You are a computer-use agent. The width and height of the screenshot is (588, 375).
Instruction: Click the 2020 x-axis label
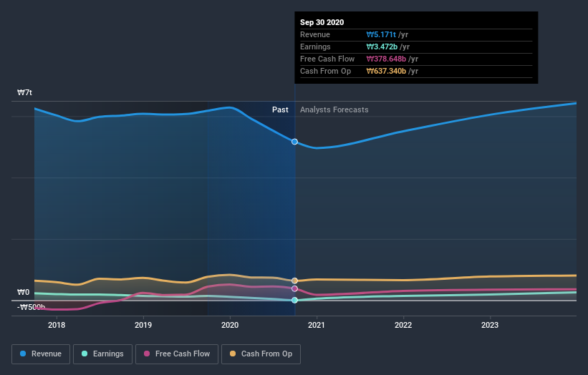coord(230,325)
